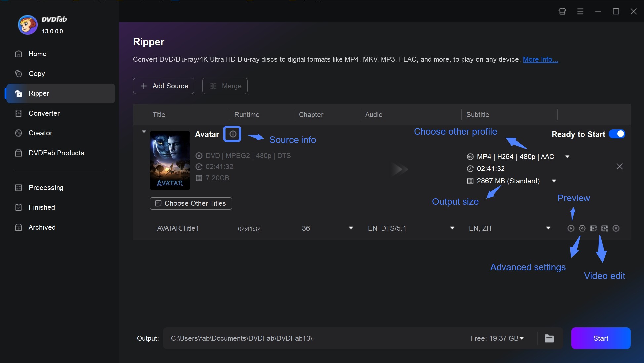Click the output size 2867 MB dropdown

coord(555,180)
